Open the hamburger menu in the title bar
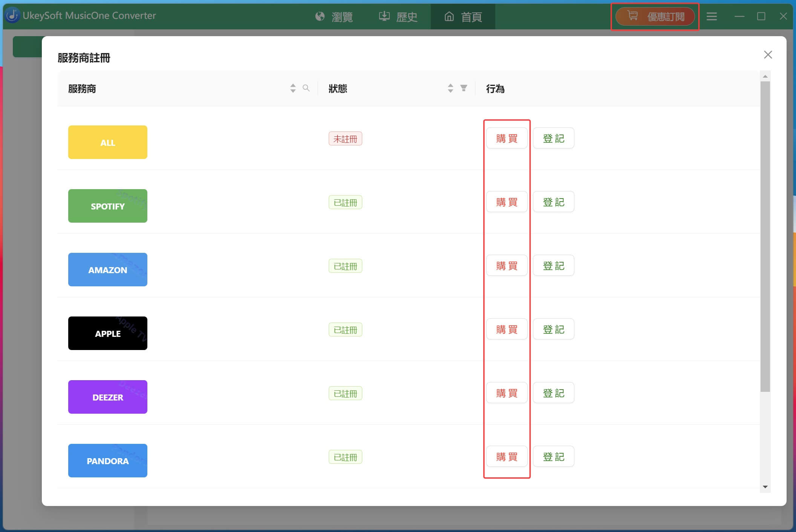 click(712, 16)
